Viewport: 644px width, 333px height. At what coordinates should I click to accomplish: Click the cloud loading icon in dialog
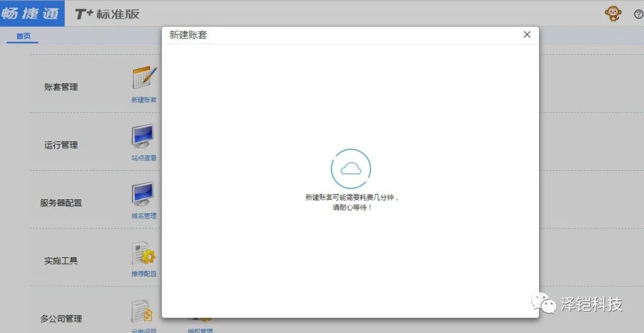tap(351, 169)
